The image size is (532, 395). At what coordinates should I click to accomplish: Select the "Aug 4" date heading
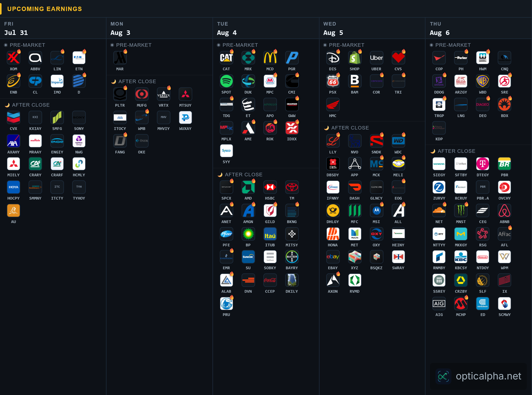(227, 32)
